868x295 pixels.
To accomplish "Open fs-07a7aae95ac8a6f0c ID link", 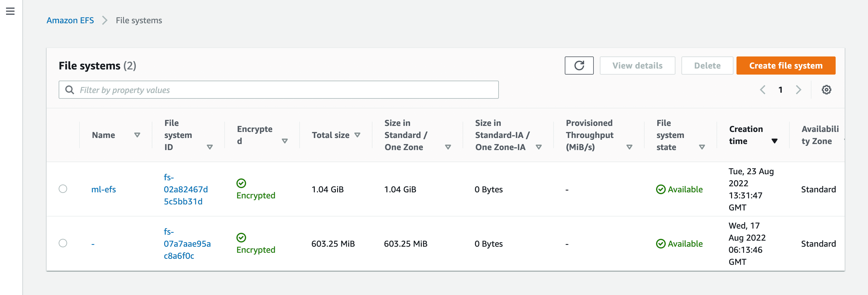I will [x=187, y=244].
